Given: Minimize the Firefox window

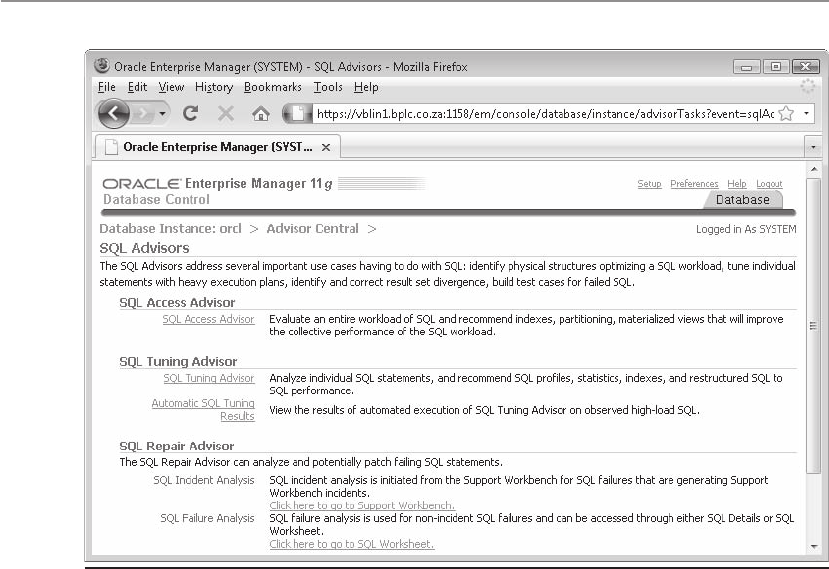Looking at the screenshot, I should point(747,67).
